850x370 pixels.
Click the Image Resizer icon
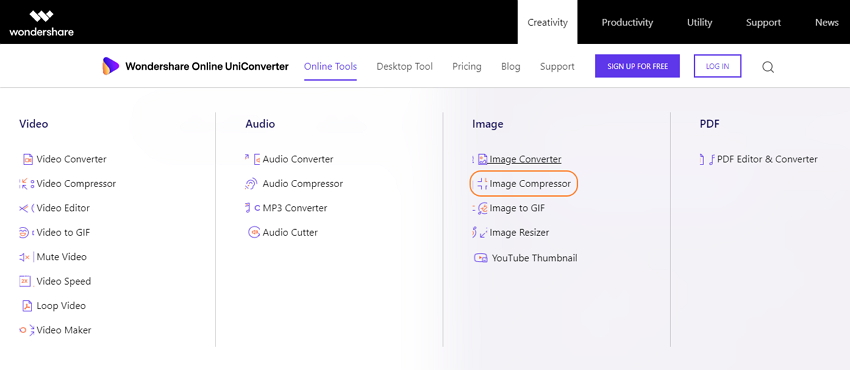pyautogui.click(x=480, y=232)
